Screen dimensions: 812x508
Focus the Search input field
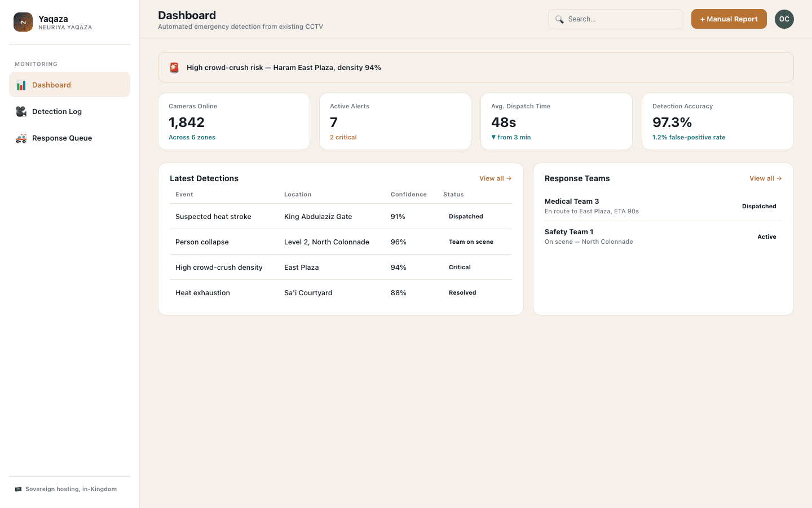[x=616, y=19]
